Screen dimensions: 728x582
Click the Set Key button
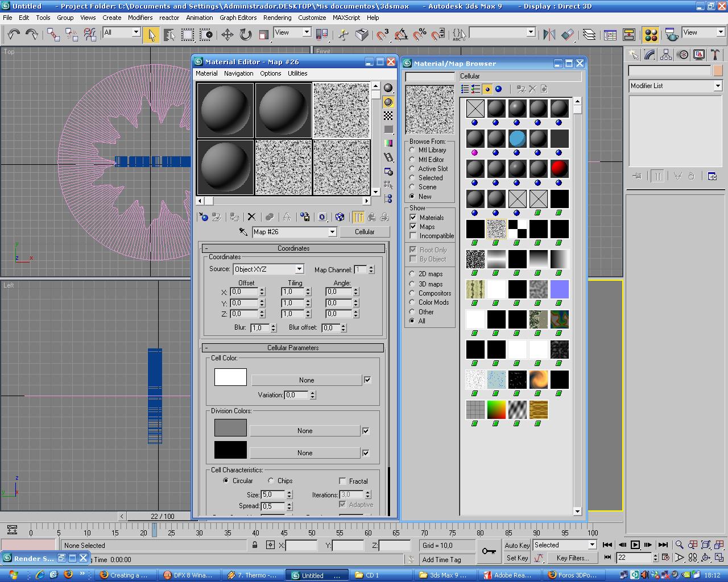[x=518, y=558]
